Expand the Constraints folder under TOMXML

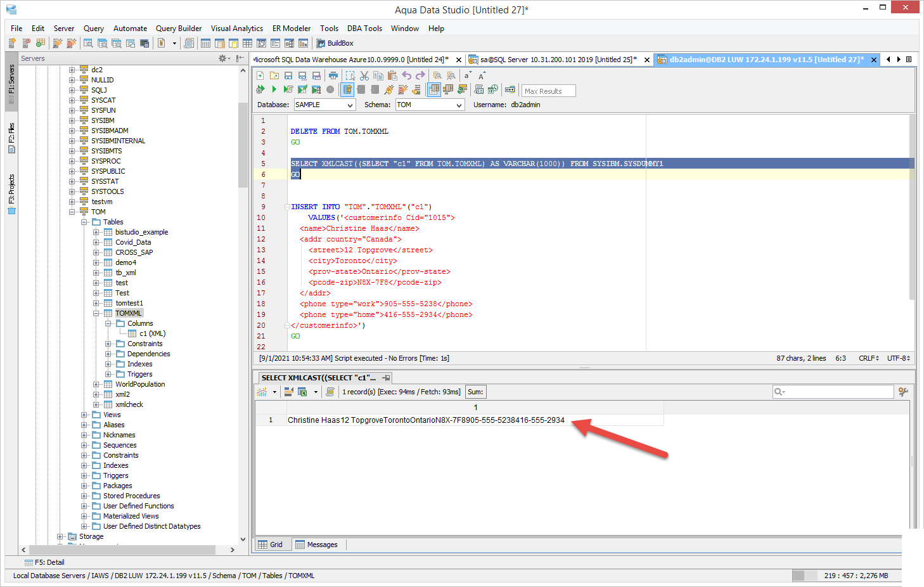point(108,344)
